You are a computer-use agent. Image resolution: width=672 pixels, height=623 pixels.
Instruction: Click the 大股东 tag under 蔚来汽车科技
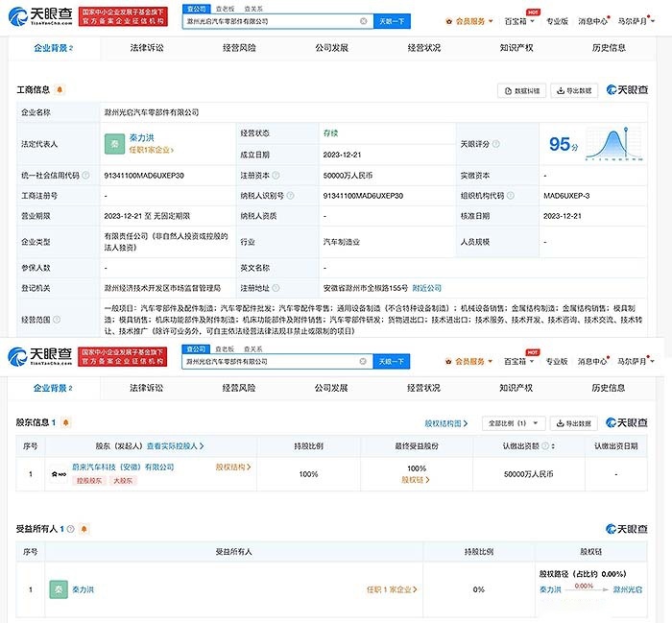click(x=123, y=481)
